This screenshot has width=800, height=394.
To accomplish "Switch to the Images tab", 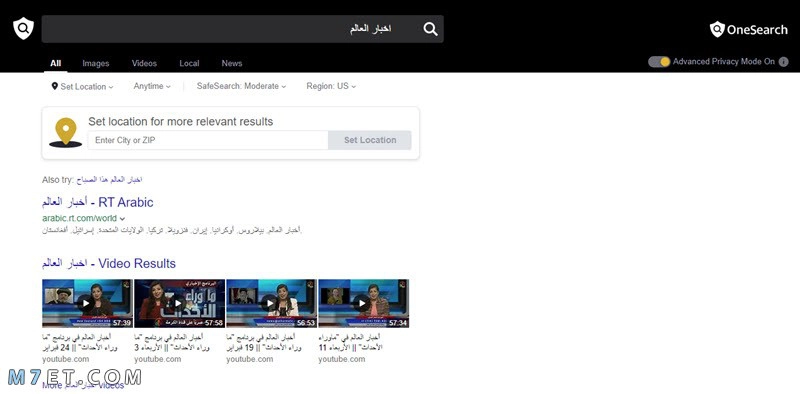I will tap(96, 63).
